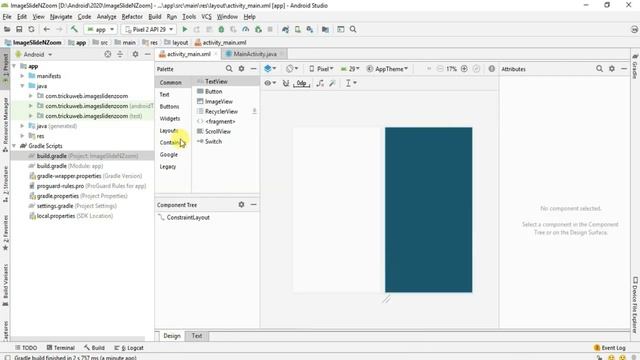Click the Run app play icon
640x360 pixels.
184,29
